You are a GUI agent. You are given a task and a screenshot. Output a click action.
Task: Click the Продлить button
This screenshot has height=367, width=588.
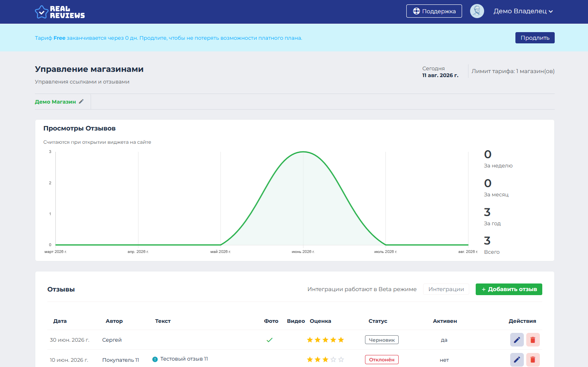pos(535,38)
